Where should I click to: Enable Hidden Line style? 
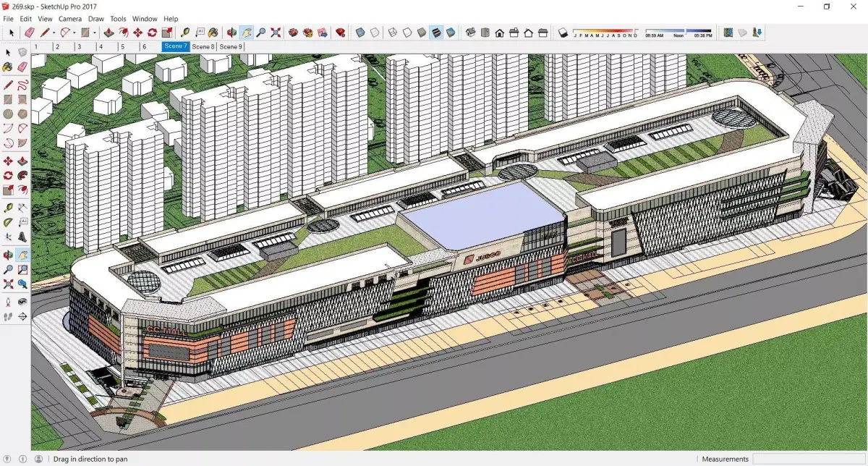[x=407, y=33]
